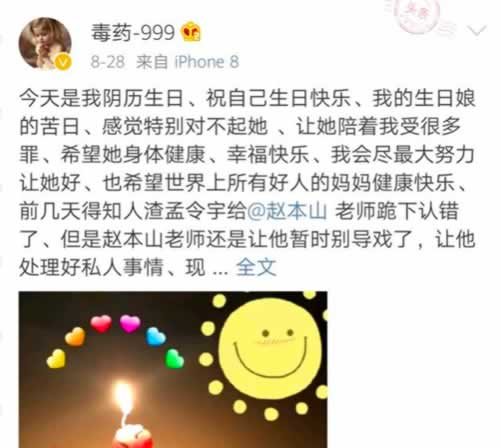Click the post text starting 今天是我阴历生日

click(x=247, y=183)
